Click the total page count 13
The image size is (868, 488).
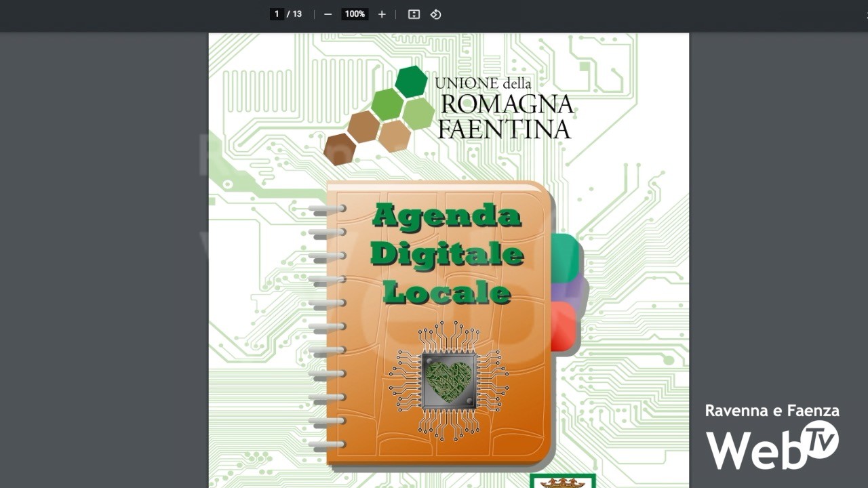(x=297, y=14)
